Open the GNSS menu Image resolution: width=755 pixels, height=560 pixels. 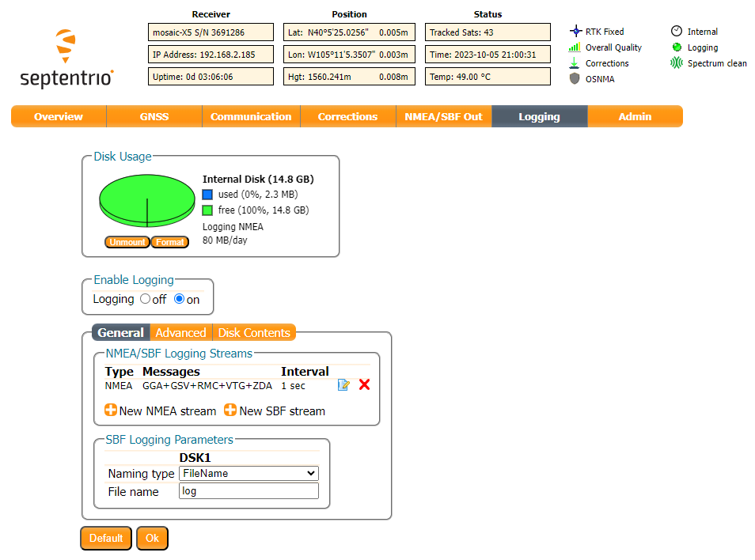pyautogui.click(x=154, y=116)
